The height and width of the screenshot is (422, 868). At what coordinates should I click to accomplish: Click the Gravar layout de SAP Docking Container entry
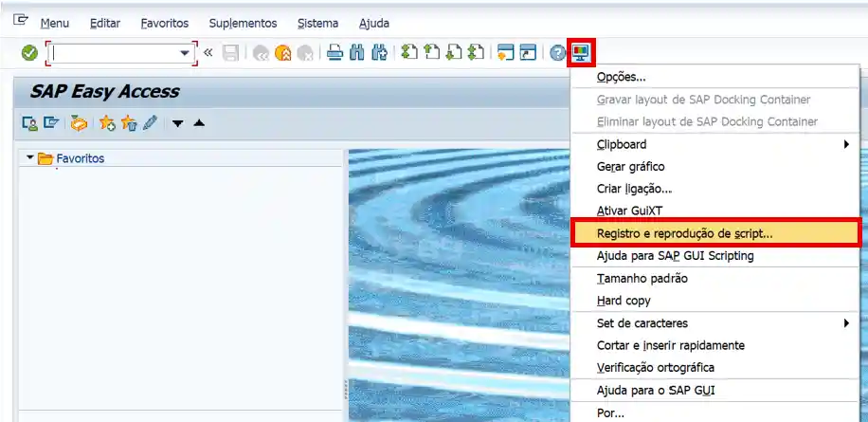pos(715,100)
